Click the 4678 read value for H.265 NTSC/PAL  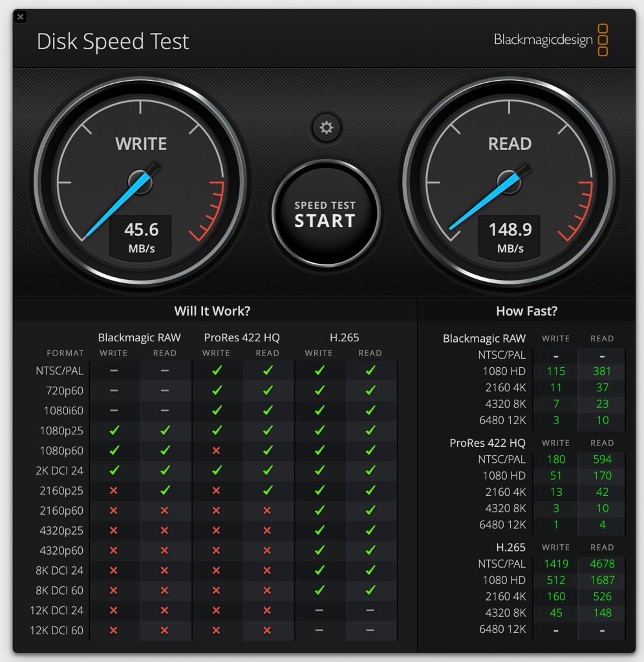tap(602, 564)
